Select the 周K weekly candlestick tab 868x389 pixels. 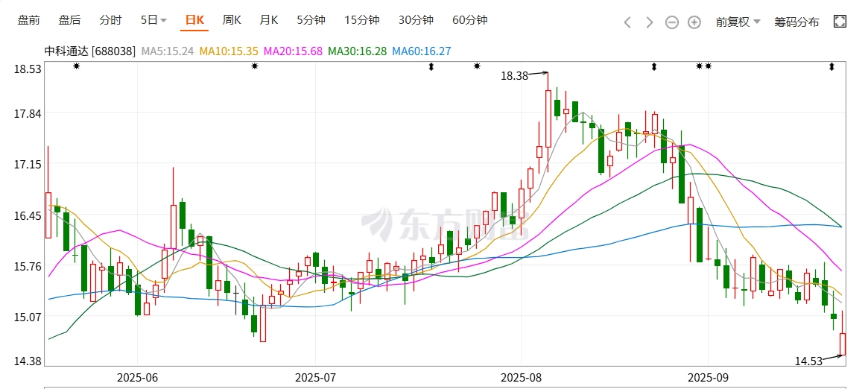[x=232, y=20]
